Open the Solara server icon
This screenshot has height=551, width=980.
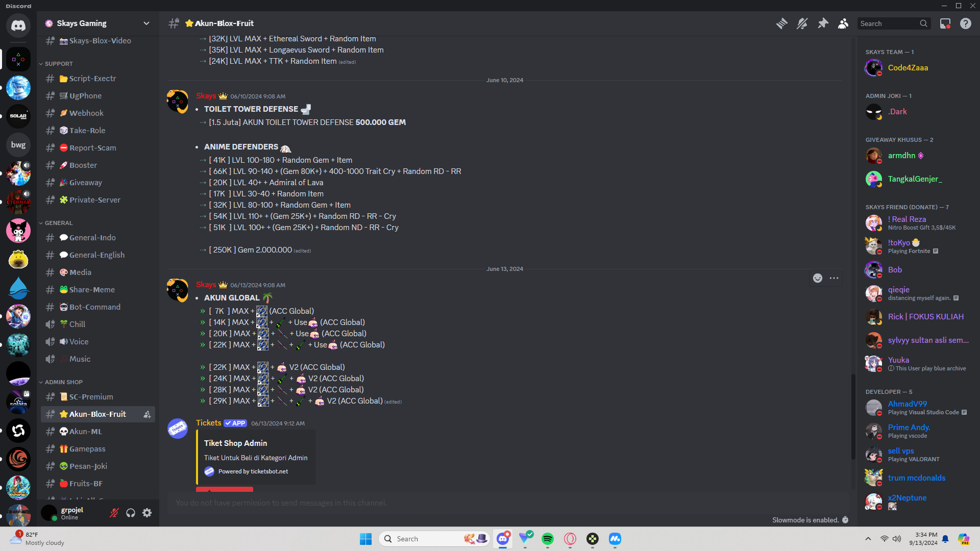click(18, 402)
